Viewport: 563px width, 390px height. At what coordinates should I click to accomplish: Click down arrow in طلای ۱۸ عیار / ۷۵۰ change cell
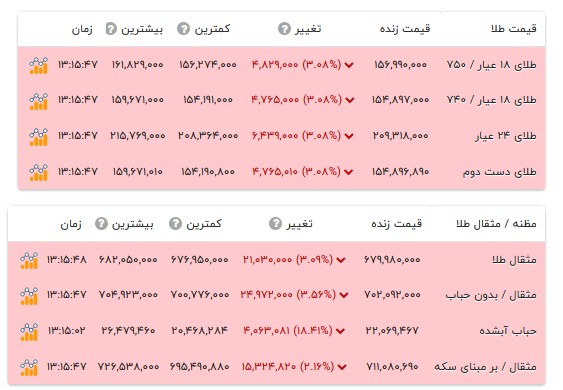[x=349, y=65]
